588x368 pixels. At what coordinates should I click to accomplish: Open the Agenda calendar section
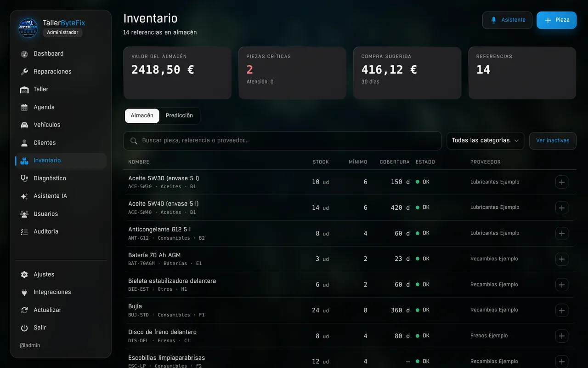tap(61, 107)
